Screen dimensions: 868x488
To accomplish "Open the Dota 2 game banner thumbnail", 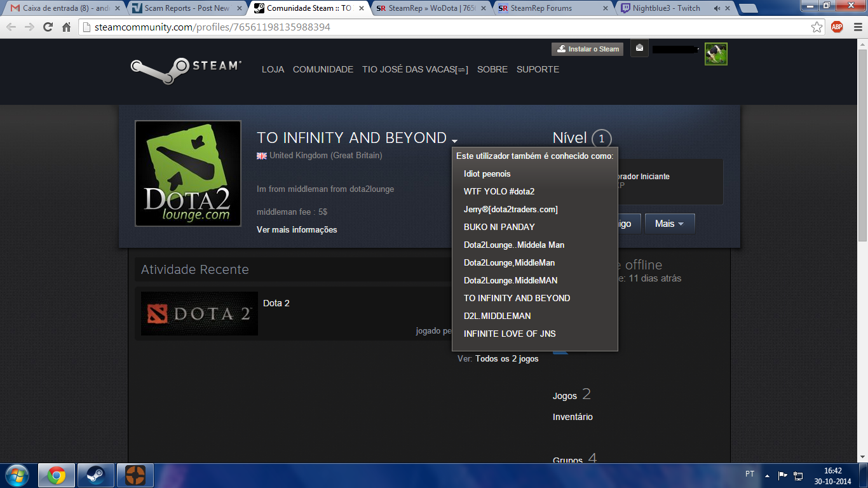I will (200, 313).
